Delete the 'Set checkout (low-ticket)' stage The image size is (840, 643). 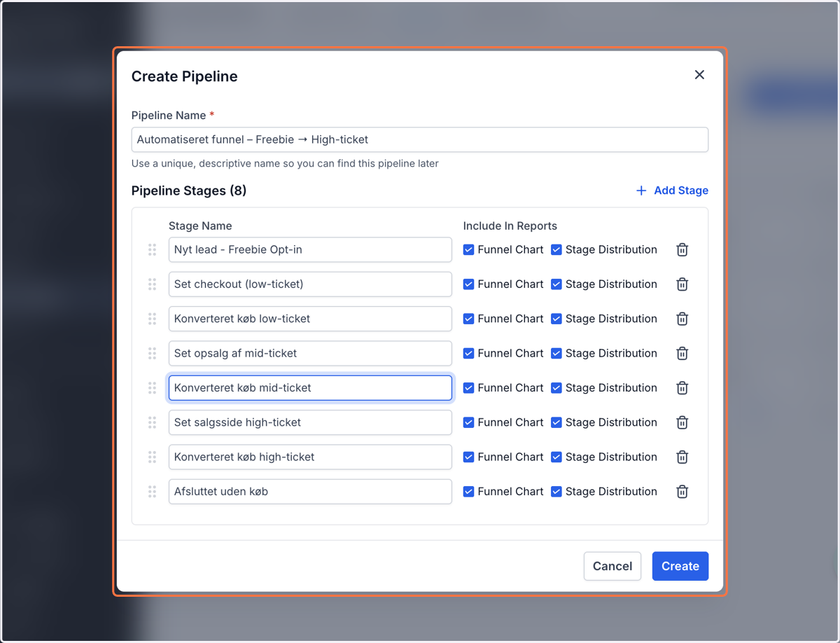coord(682,284)
